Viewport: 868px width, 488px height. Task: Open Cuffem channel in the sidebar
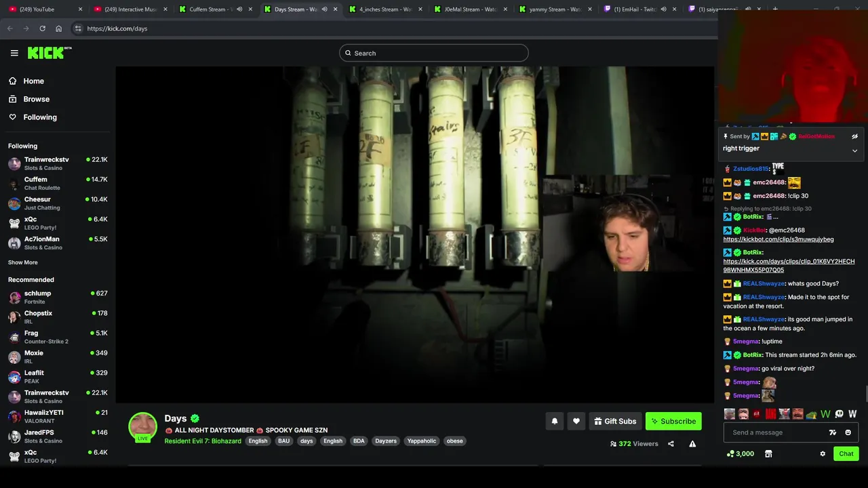58,183
